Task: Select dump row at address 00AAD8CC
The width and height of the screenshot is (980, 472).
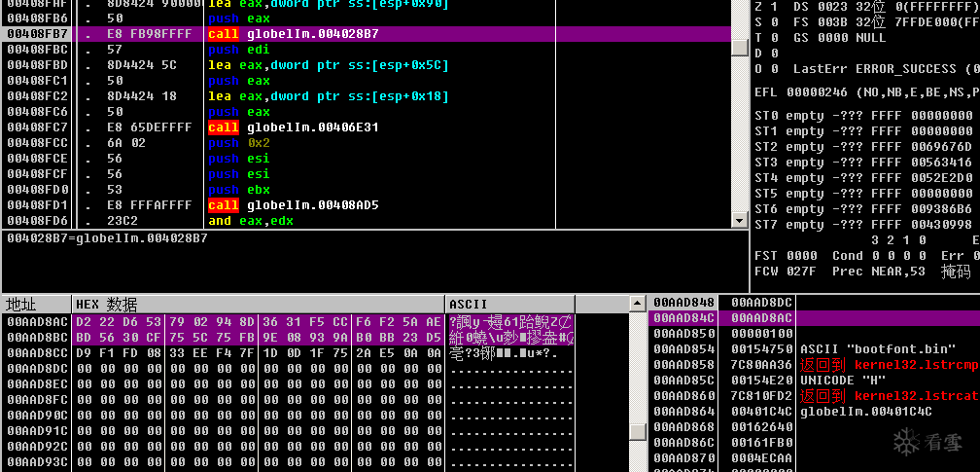Action: coord(289,353)
